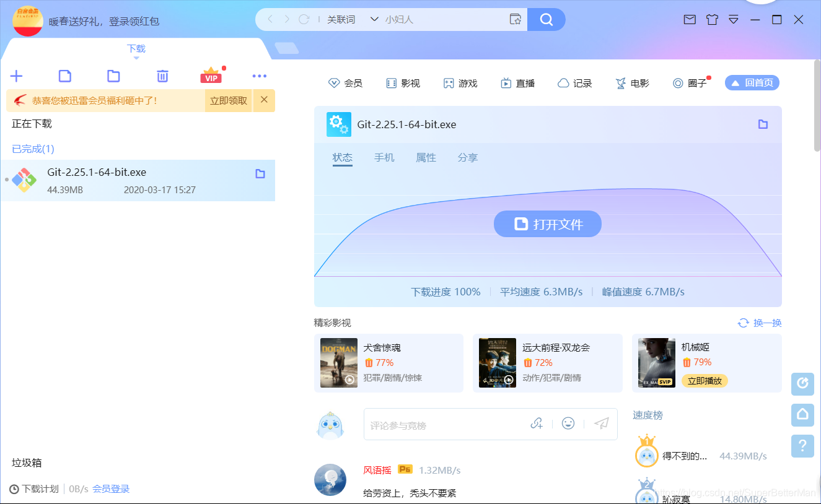Go forward with the right arrow

pos(287,19)
